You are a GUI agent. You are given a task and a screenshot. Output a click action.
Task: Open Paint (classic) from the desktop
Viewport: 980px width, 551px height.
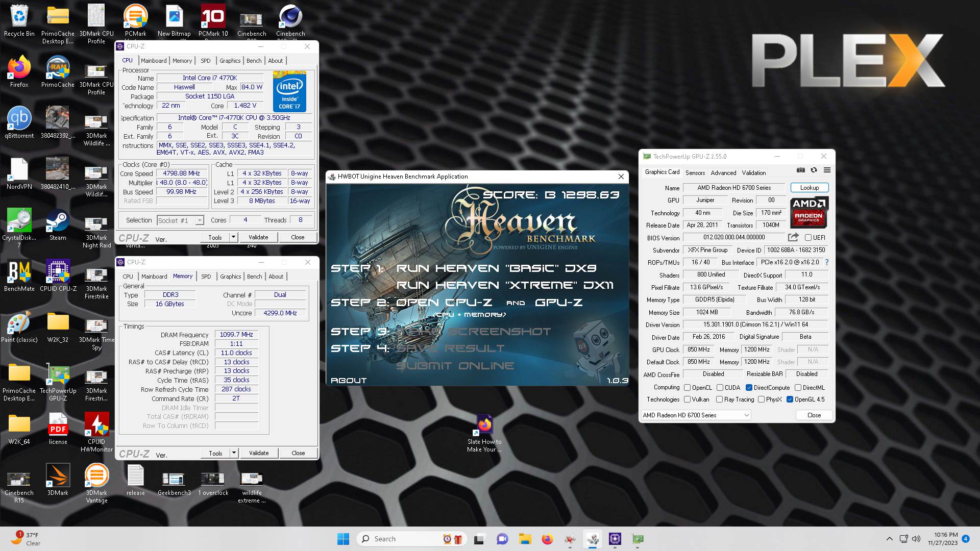pyautogui.click(x=19, y=327)
